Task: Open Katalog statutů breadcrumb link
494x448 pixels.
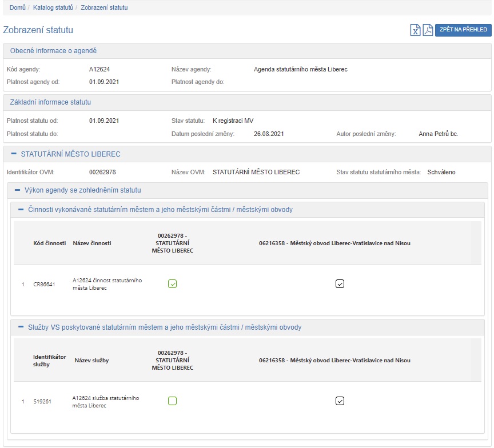Action: click(x=53, y=8)
